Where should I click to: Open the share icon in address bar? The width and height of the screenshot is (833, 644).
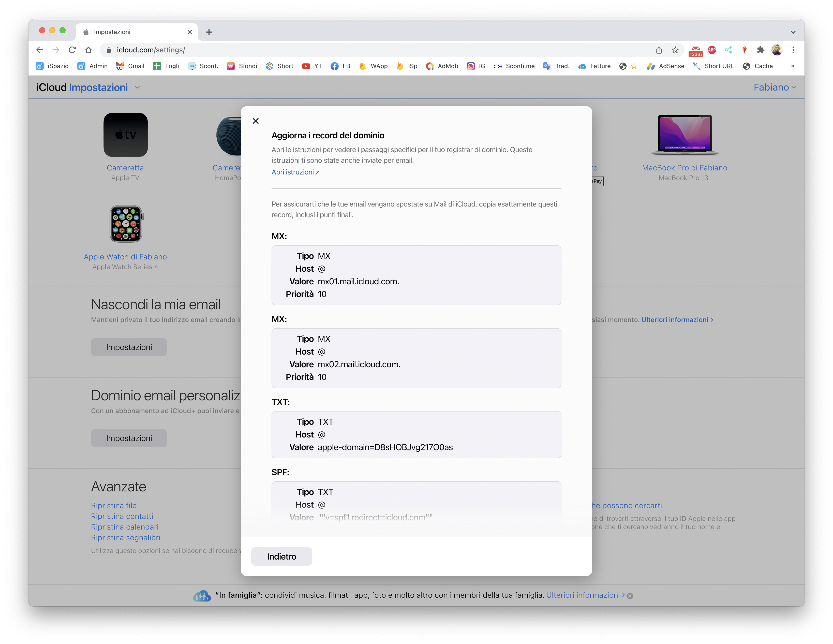point(659,50)
